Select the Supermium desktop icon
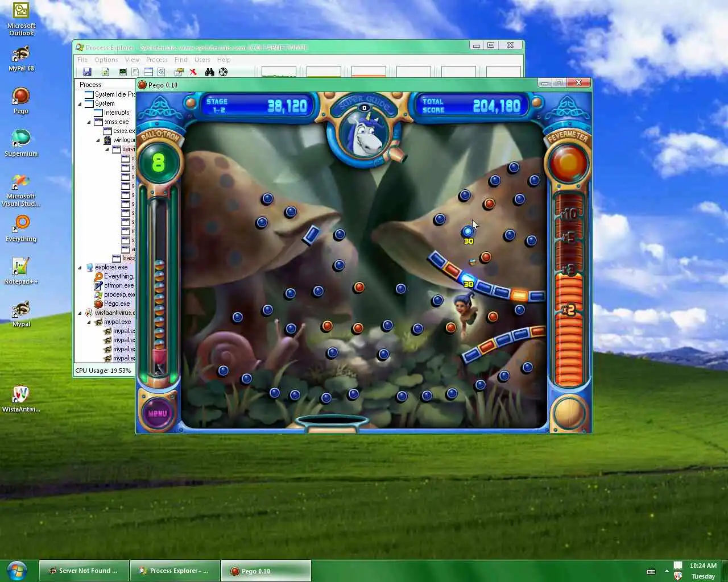 coord(21,143)
